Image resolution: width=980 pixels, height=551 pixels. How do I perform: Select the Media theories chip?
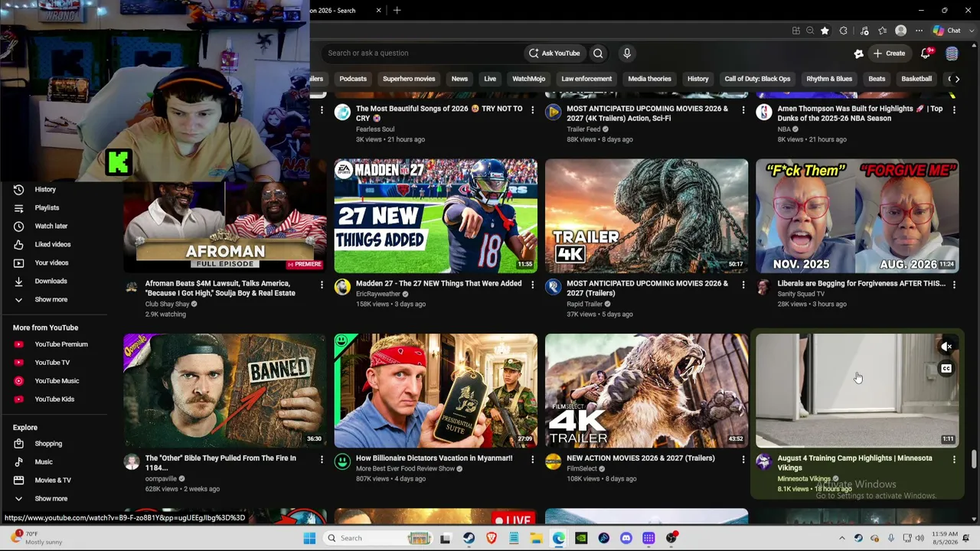coord(649,79)
